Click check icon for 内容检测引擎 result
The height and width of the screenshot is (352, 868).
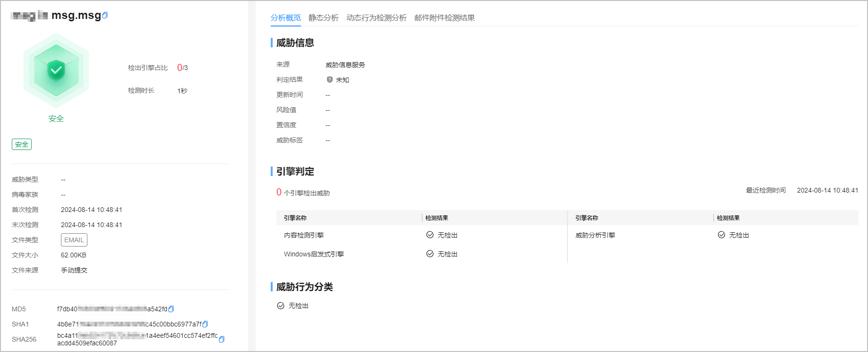[x=430, y=235]
